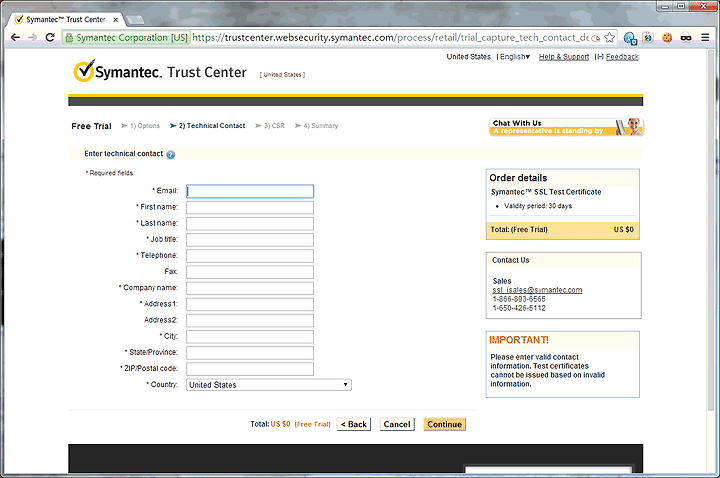Click the incognito glasses extension icon
The height and width of the screenshot is (478, 720).
click(x=686, y=38)
